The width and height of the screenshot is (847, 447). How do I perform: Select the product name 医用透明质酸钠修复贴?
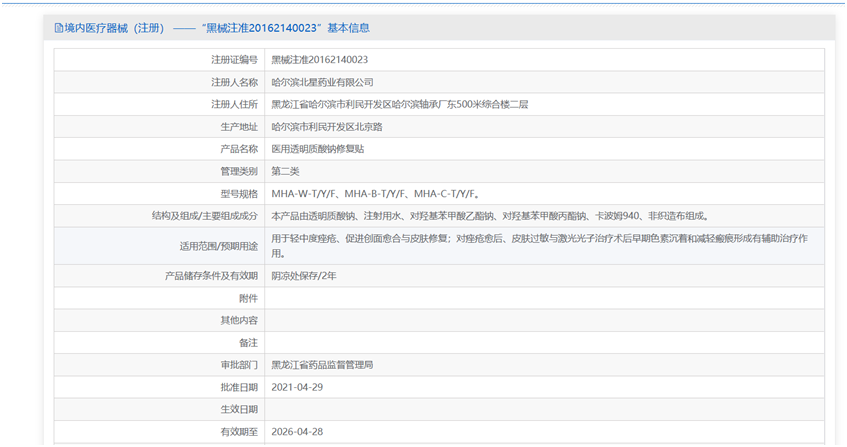(318, 149)
